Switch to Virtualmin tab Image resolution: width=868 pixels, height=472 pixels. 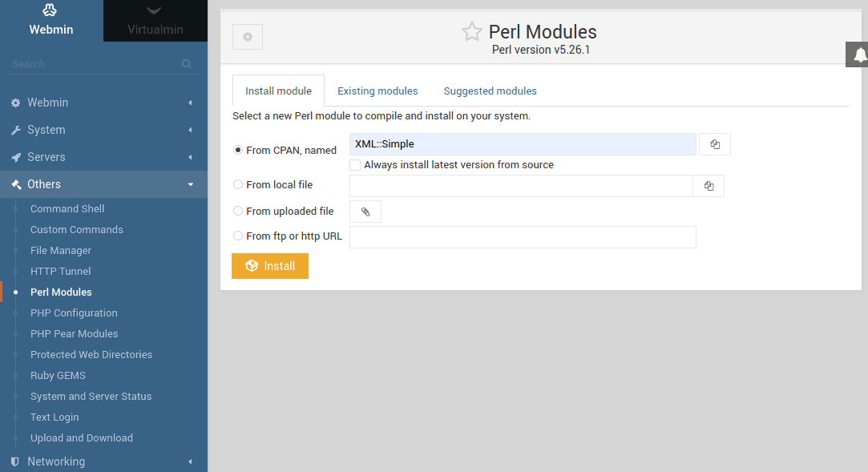pyautogui.click(x=155, y=21)
